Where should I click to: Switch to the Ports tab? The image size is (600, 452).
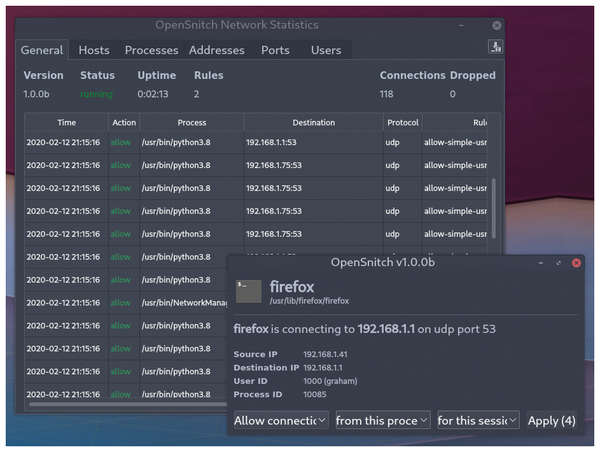275,50
